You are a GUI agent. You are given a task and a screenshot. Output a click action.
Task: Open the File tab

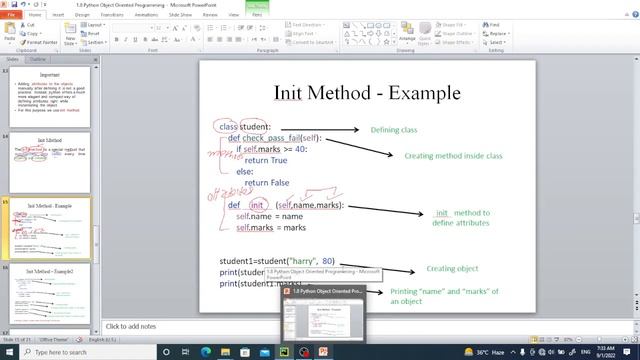11,15
